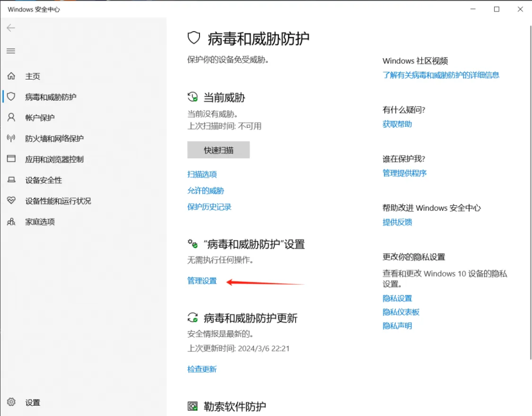Open 设备性能和运行状况 section
Viewport: 532px width, 416px height.
58,200
